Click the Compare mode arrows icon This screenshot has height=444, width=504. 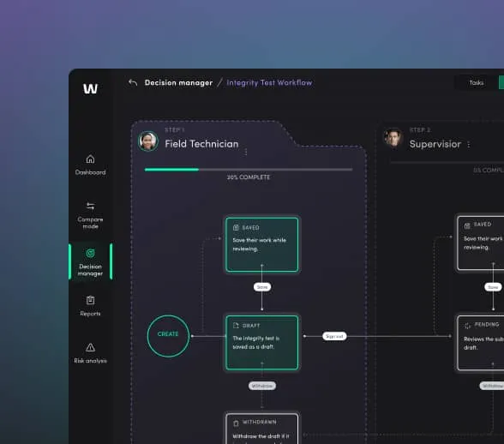coord(90,206)
